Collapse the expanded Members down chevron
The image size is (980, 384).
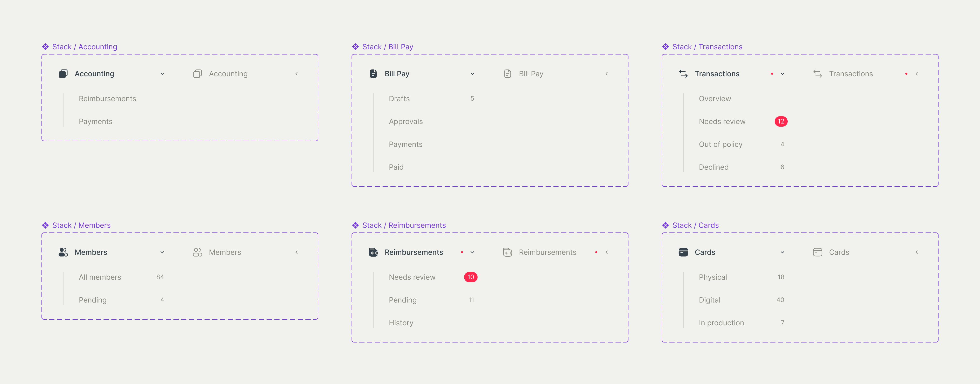click(x=162, y=252)
